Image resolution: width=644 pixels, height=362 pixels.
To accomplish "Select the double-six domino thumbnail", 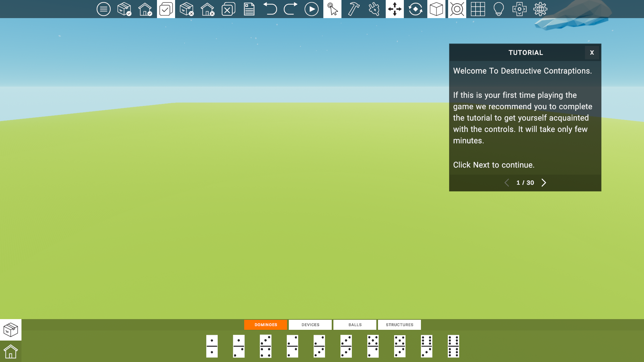I will point(453,346).
